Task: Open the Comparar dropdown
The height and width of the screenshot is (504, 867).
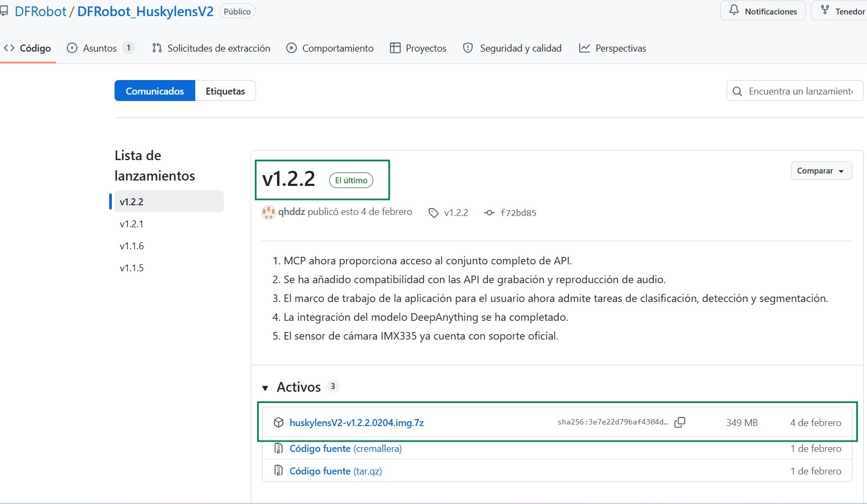Action: (x=821, y=171)
